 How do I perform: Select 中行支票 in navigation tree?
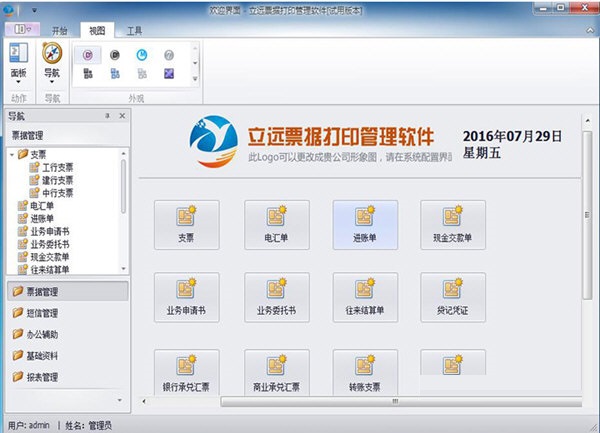[51, 192]
